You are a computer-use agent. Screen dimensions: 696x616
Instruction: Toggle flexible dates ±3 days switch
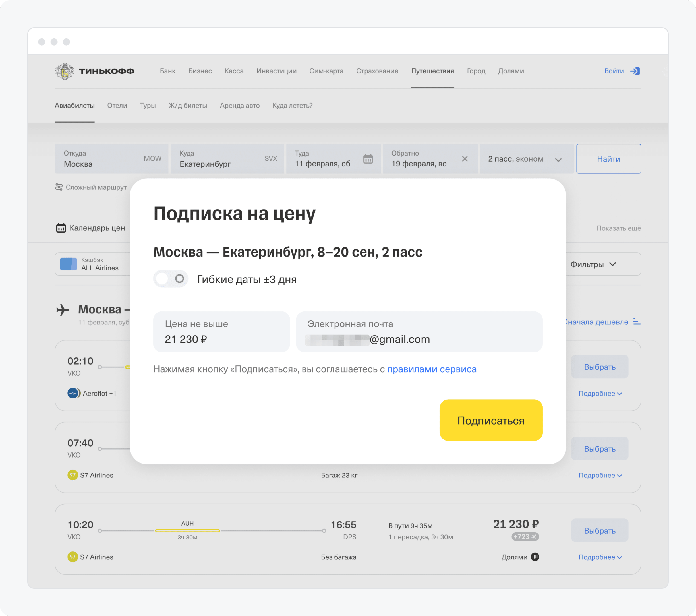point(171,279)
